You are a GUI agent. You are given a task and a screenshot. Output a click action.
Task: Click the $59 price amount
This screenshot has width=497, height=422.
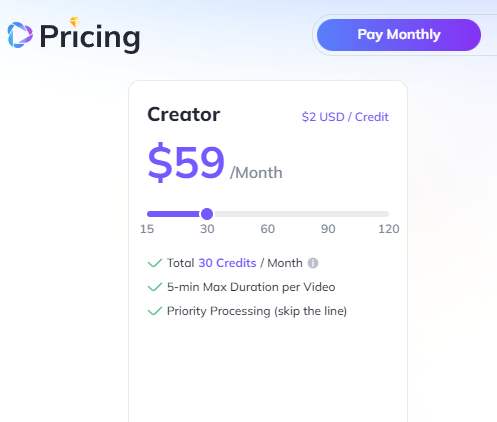click(x=186, y=162)
